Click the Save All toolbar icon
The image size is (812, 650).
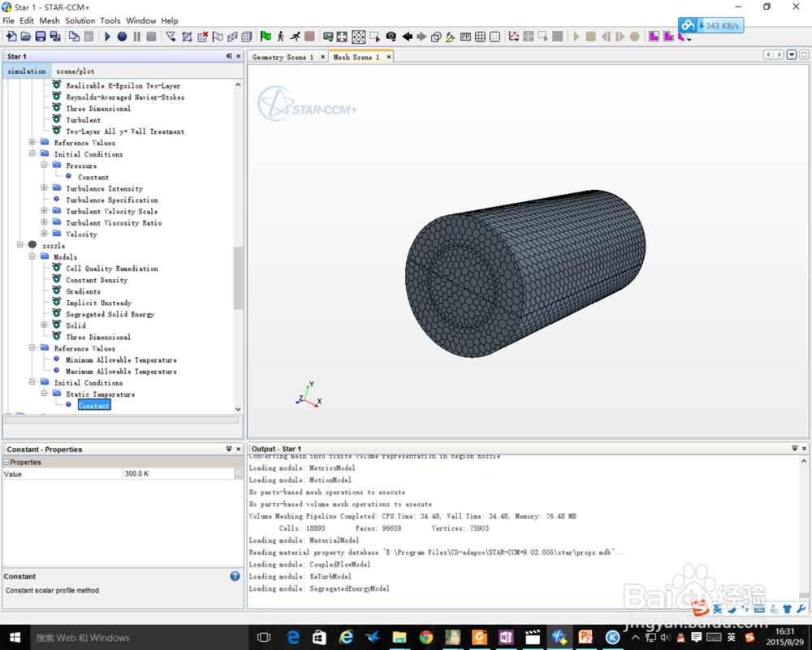coord(55,37)
